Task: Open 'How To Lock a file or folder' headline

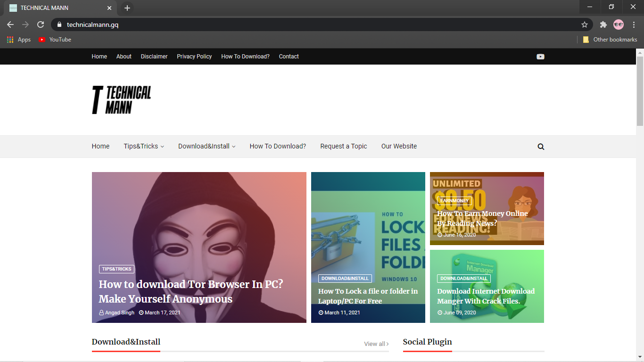Action: (x=368, y=296)
